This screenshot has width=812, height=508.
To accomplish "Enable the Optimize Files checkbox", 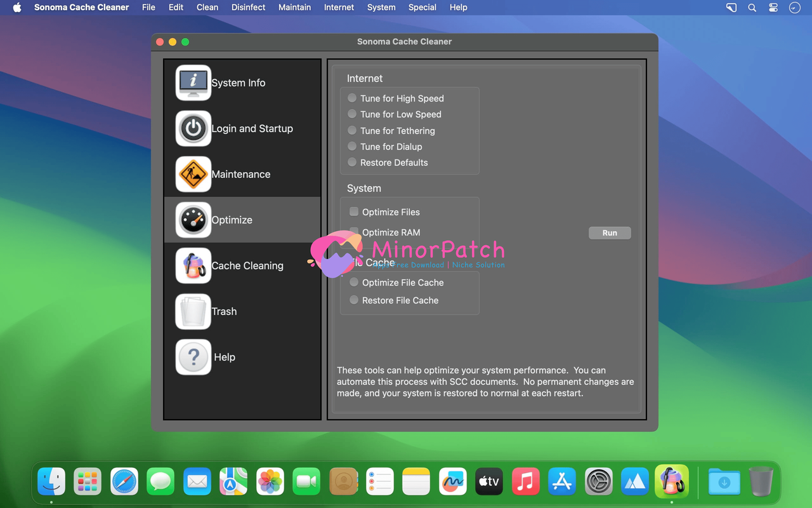I will [x=354, y=211].
